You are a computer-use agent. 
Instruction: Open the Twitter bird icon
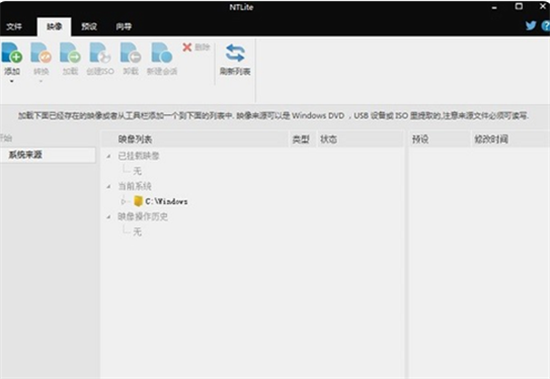tap(531, 25)
